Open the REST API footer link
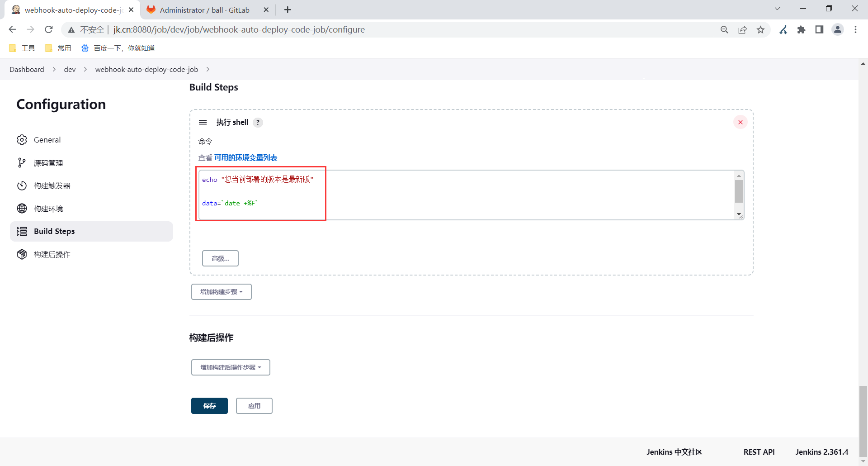Screen dimensions: 868x466 (759, 452)
